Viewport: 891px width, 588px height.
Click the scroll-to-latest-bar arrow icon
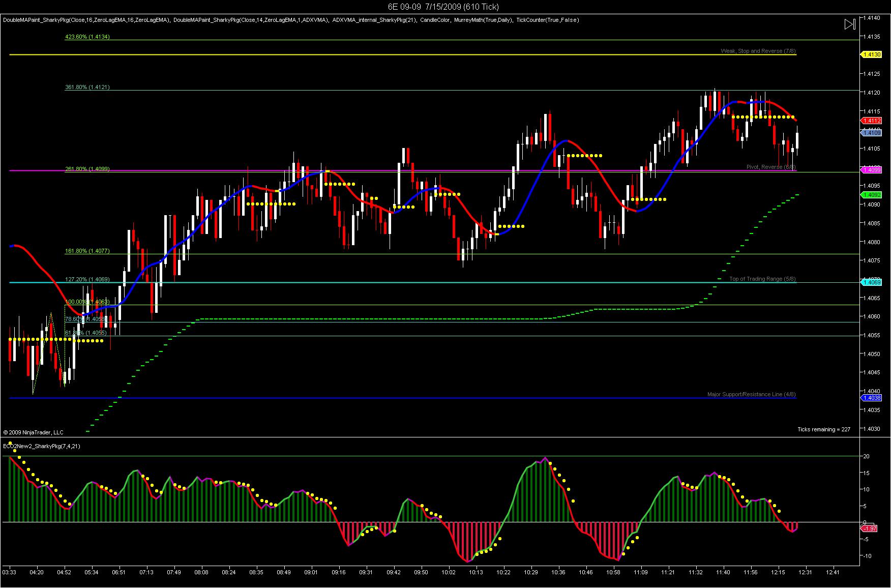coord(850,24)
